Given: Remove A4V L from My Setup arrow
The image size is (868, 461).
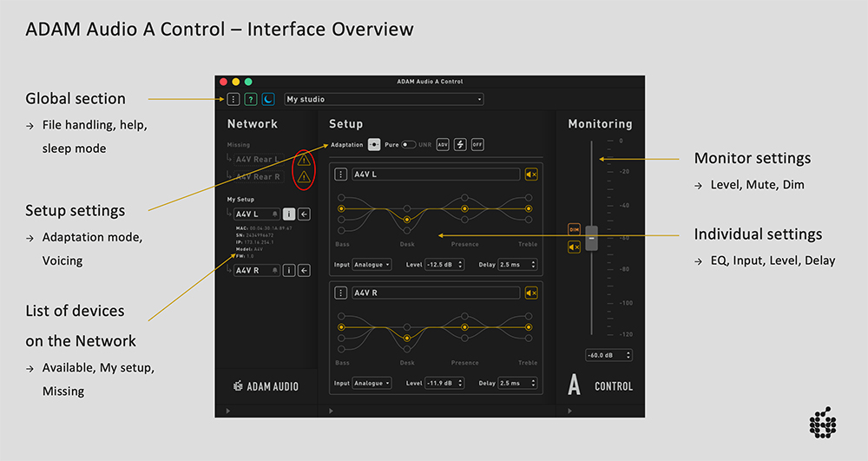Looking at the screenshot, I should [x=304, y=214].
